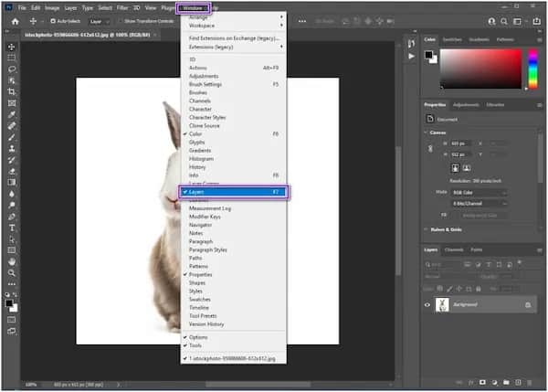Collapse the Canvas section in Properties
Screen dimensions: 548x392
(426, 132)
